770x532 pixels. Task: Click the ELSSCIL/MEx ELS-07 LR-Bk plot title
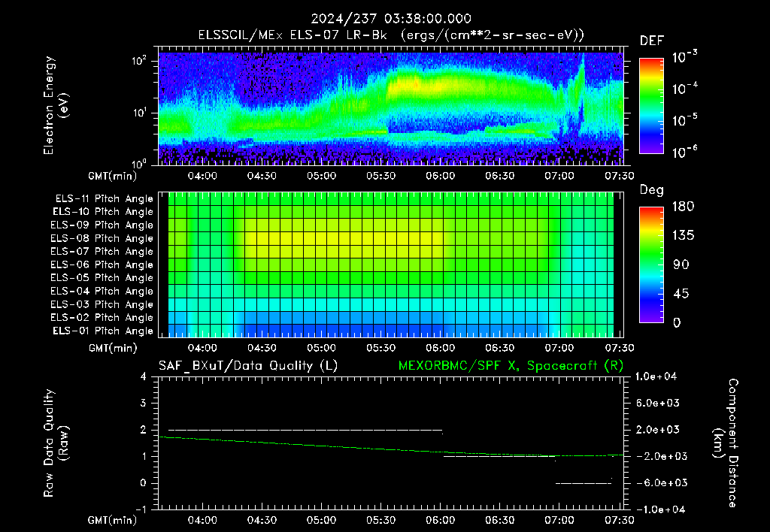391,35
